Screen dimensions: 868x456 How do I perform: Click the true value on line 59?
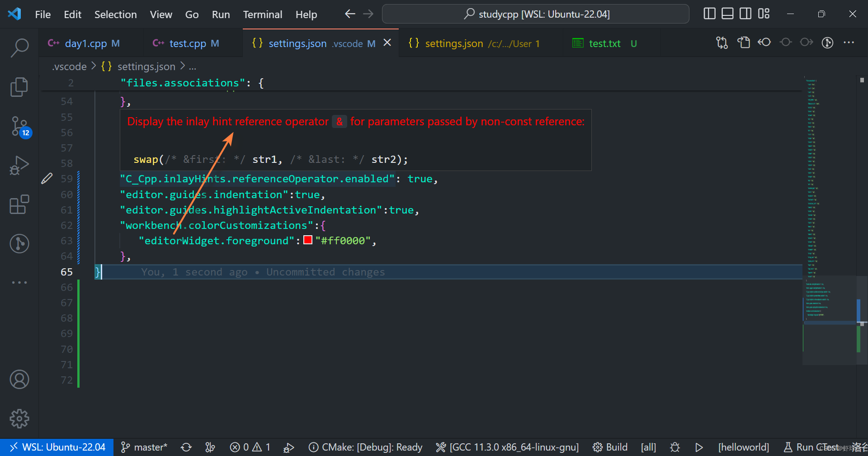[x=420, y=179]
